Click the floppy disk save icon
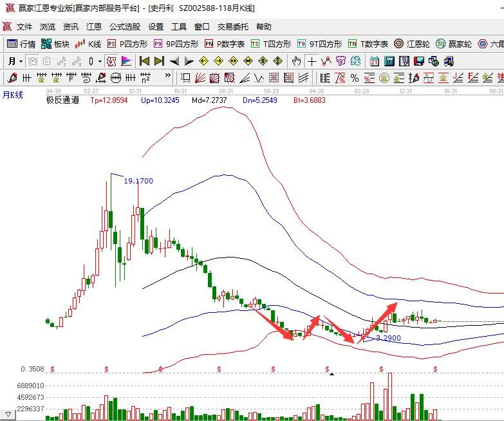Image resolution: width=504 pixels, height=421 pixels. click(x=419, y=61)
